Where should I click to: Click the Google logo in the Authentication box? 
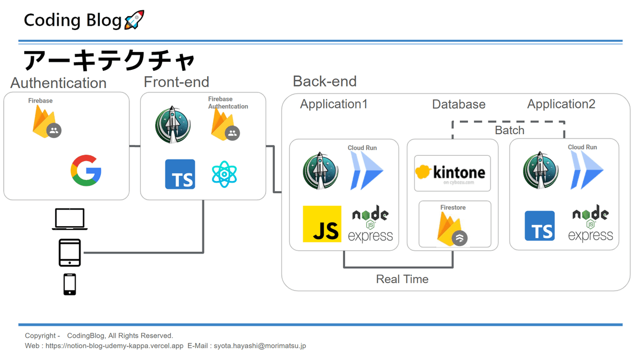pos(86,170)
